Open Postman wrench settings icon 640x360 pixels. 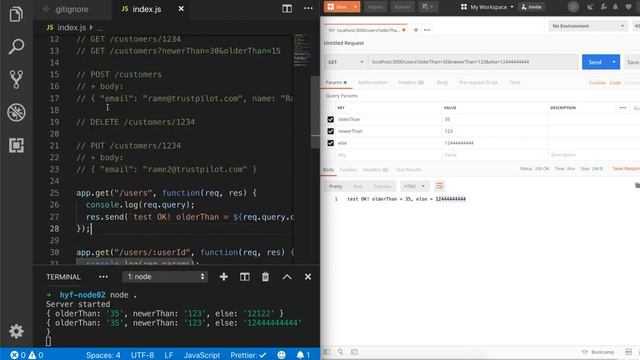(603, 7)
